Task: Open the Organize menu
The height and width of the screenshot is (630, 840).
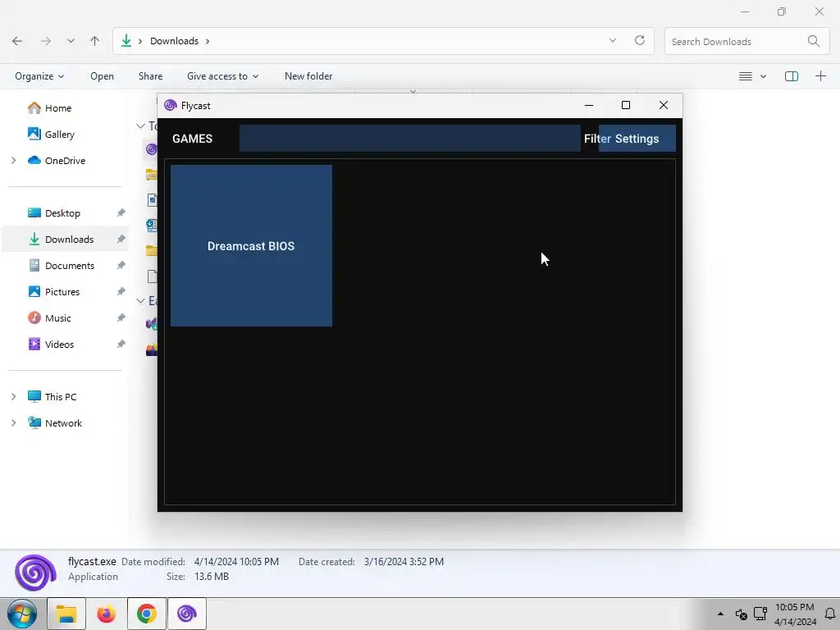Action: [x=39, y=76]
